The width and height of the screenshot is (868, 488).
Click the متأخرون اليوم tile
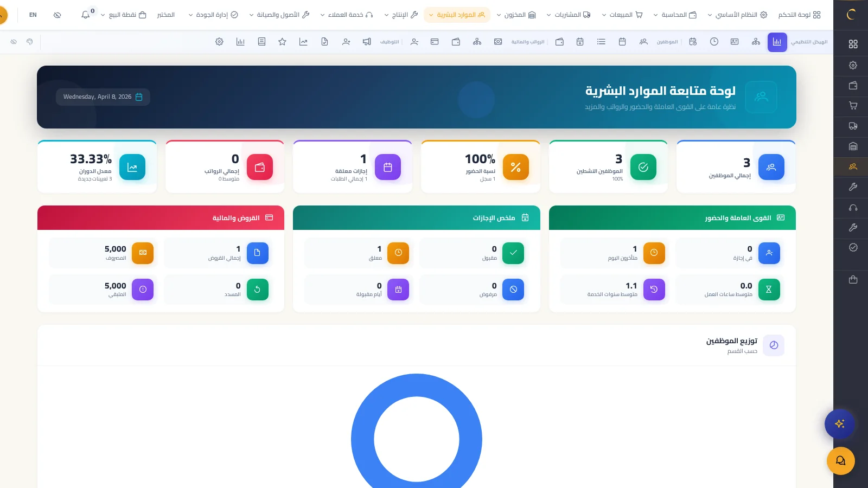click(615, 253)
